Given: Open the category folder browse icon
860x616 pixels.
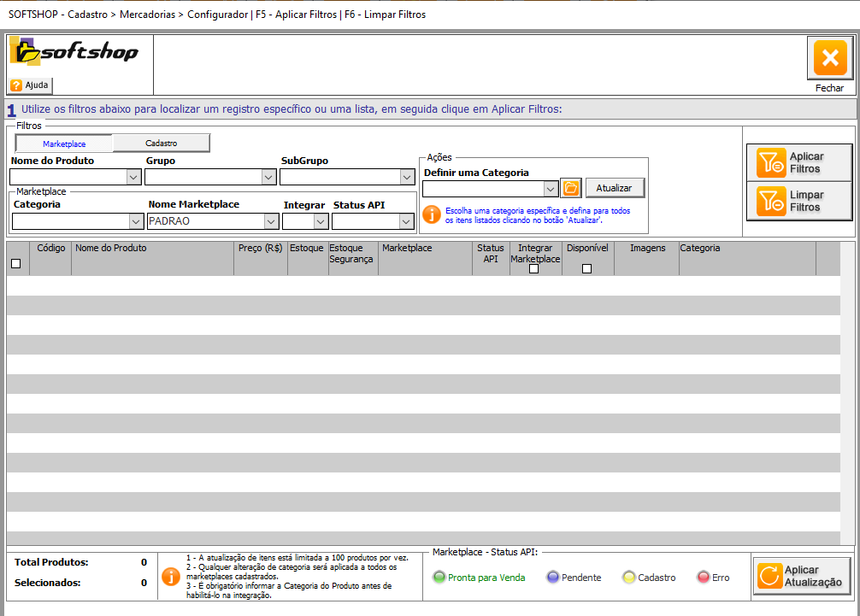Looking at the screenshot, I should tap(571, 188).
